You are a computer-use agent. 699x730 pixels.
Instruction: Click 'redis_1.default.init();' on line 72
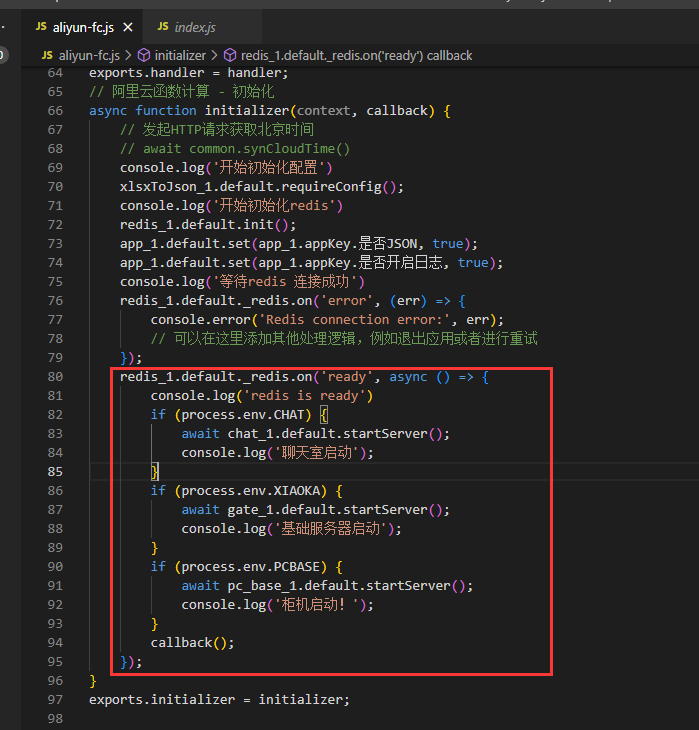[208, 225]
